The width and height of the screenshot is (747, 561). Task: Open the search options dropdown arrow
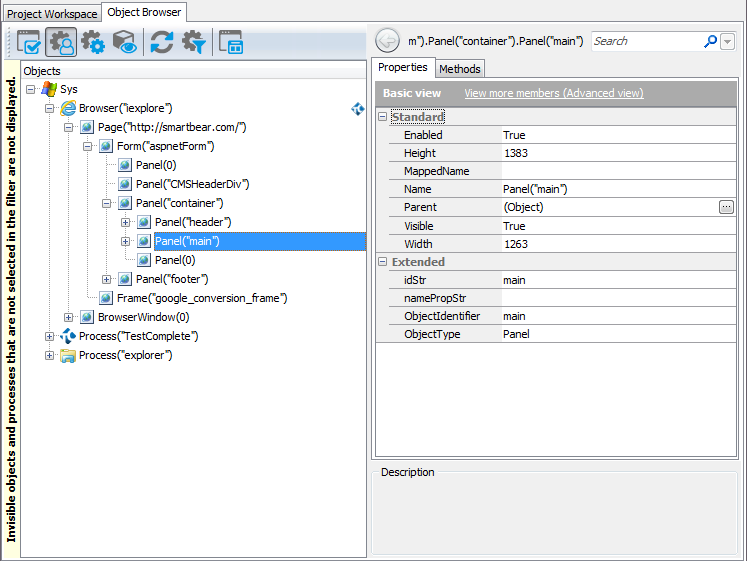tap(727, 41)
